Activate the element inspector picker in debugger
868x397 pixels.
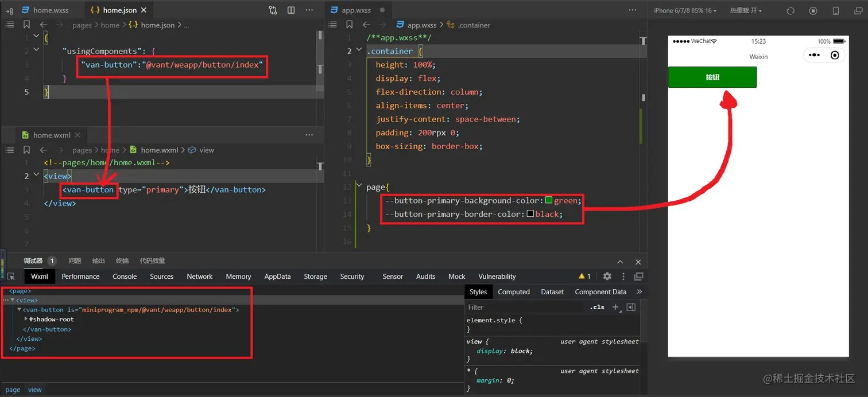pos(11,277)
